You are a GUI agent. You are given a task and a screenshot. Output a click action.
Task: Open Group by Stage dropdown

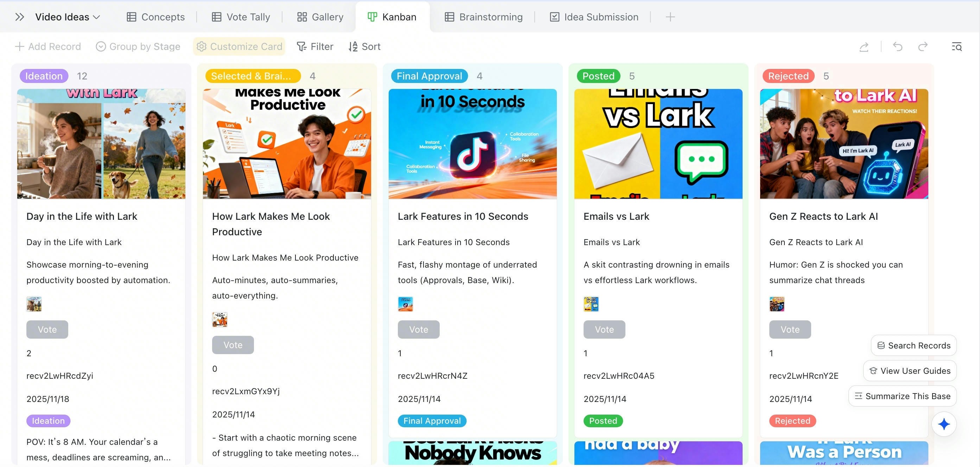[x=138, y=46]
